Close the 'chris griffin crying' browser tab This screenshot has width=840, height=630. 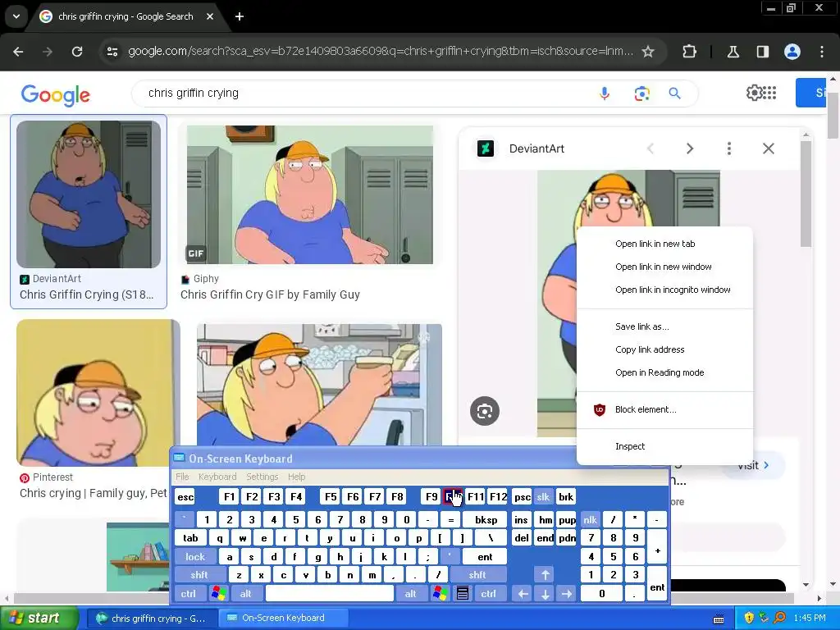[x=210, y=16]
